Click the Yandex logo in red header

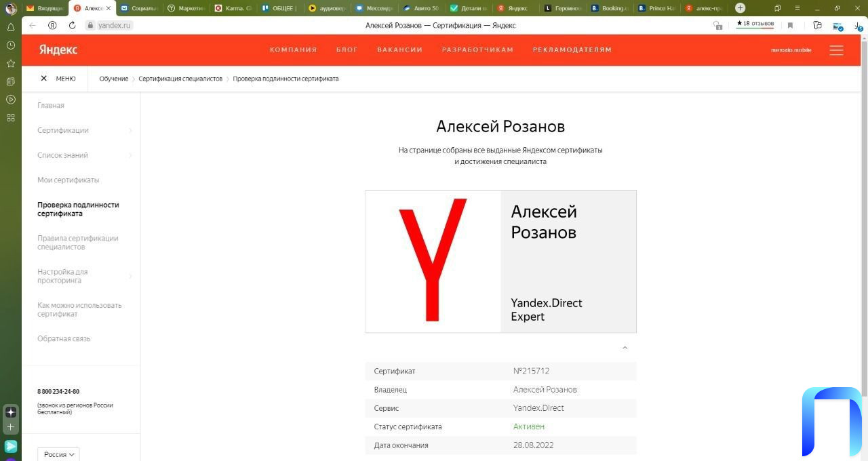(58, 50)
